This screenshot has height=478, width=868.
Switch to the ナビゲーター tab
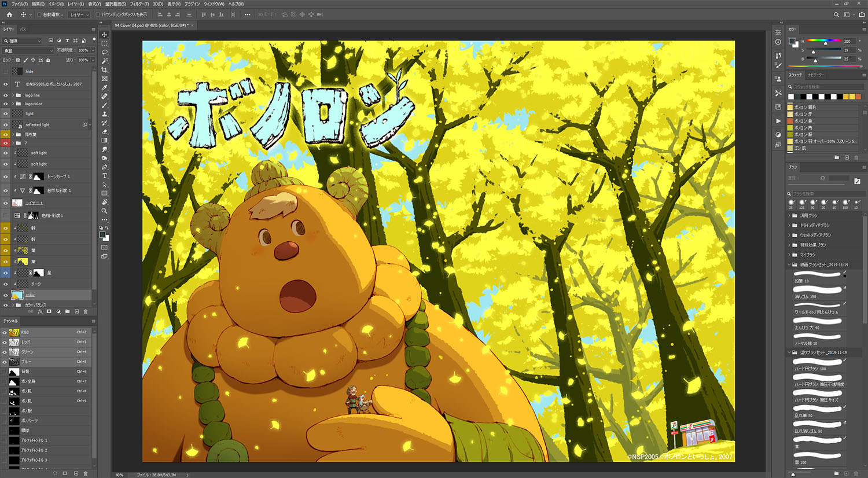[815, 75]
